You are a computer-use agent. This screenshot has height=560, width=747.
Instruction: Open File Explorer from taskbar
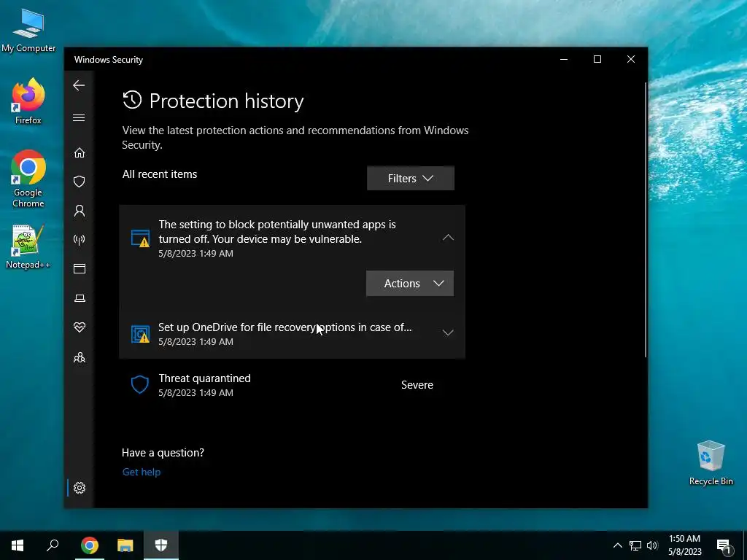(x=125, y=545)
